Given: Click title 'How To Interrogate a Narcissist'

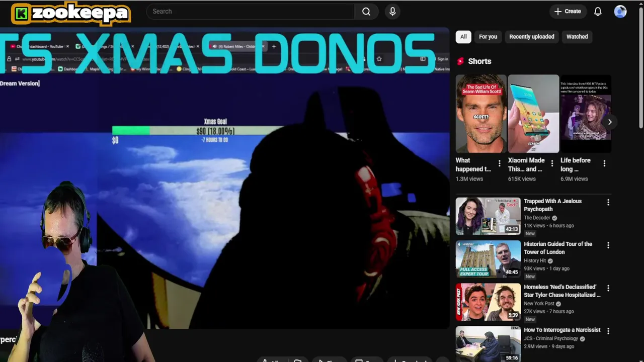Looking at the screenshot, I should pyautogui.click(x=562, y=330).
